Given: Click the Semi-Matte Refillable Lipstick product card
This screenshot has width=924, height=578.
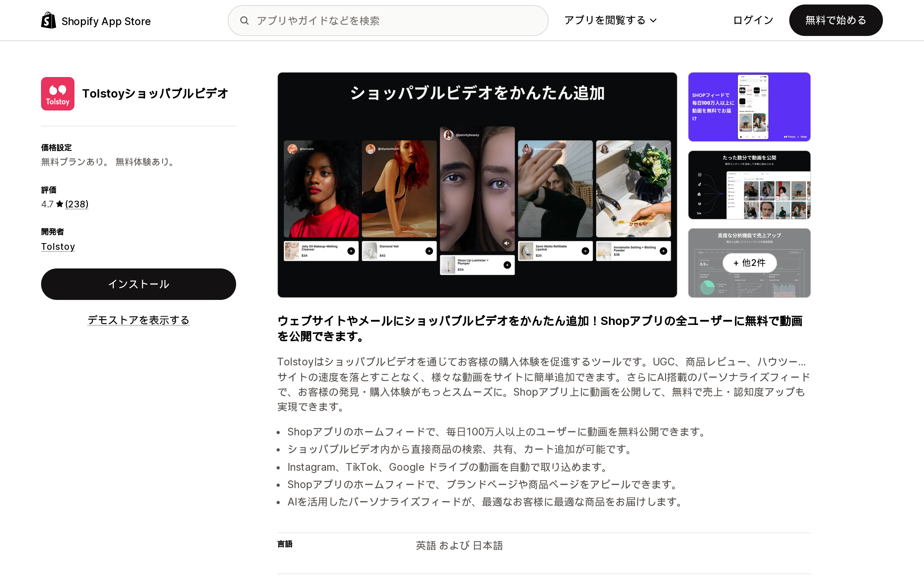Looking at the screenshot, I should (x=555, y=251).
